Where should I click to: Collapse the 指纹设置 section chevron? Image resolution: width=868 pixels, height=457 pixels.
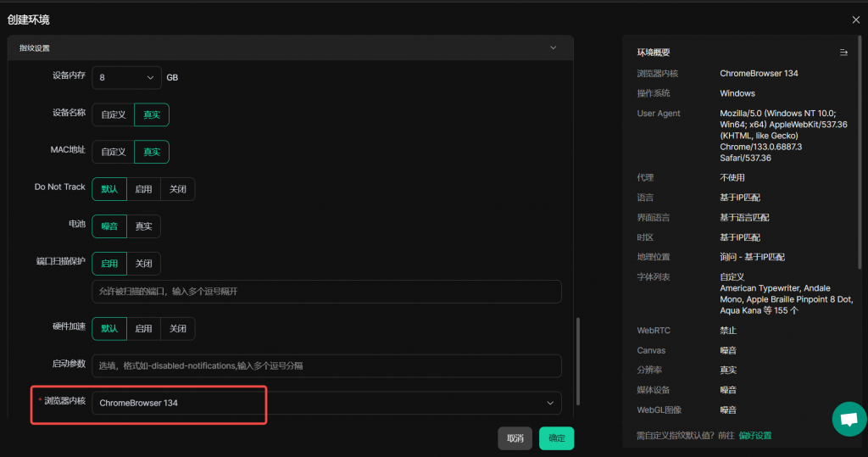[554, 48]
